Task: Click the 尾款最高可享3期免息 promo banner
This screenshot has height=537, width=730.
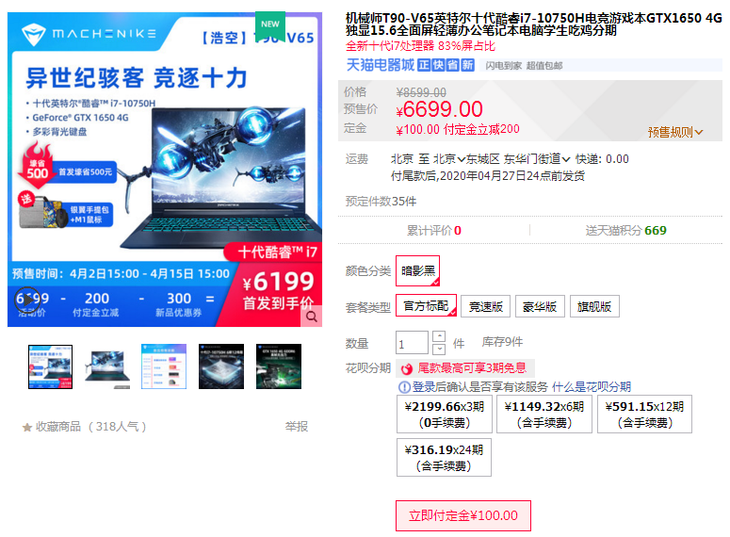Action: tap(465, 368)
